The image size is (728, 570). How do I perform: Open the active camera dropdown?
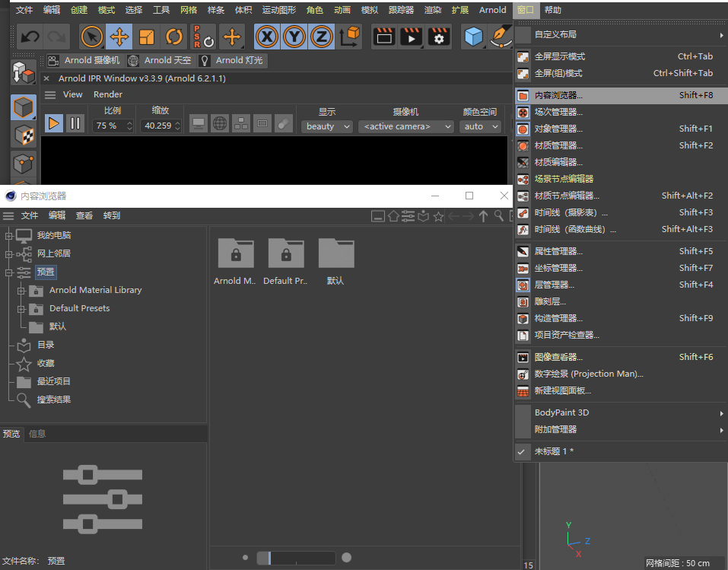[405, 126]
